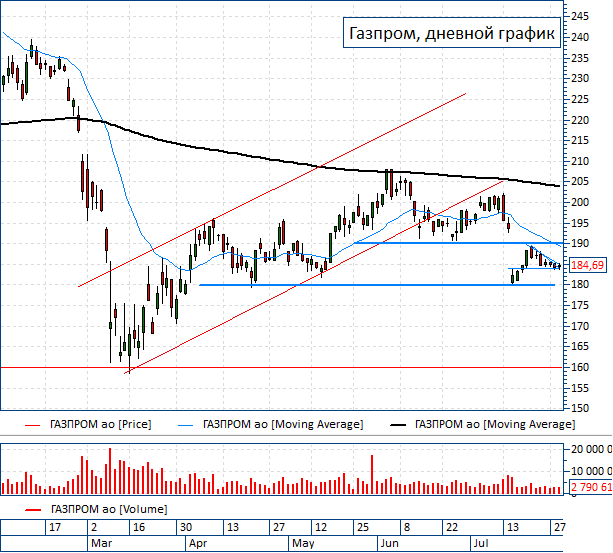Click the 240 price axis label
Image resolution: width=613 pixels, height=553 pixels.
580,37
